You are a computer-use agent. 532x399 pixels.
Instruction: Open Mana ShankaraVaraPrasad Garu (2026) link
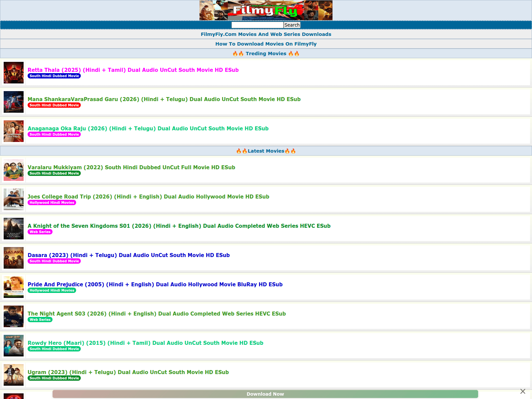164,99
